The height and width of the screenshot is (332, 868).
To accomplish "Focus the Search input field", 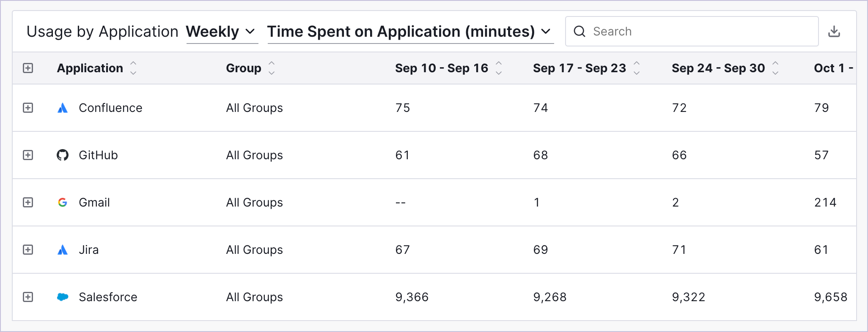I will pyautogui.click(x=692, y=31).
